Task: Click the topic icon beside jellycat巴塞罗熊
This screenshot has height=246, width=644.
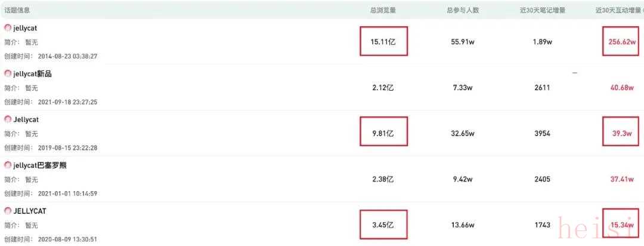Action: coord(8,165)
